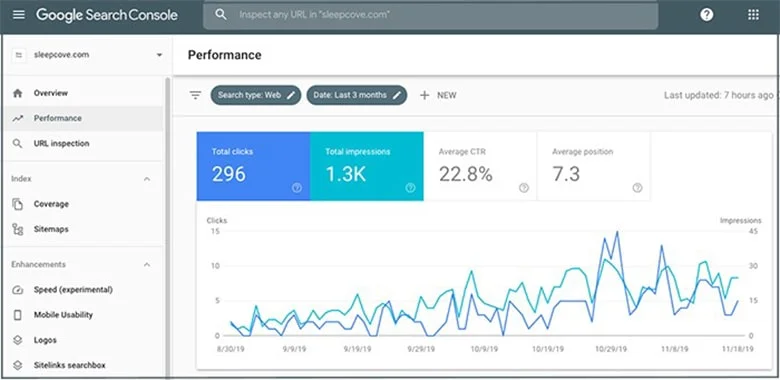Image resolution: width=780 pixels, height=380 pixels.
Task: Open Coverage report in sidebar
Action: point(83,204)
